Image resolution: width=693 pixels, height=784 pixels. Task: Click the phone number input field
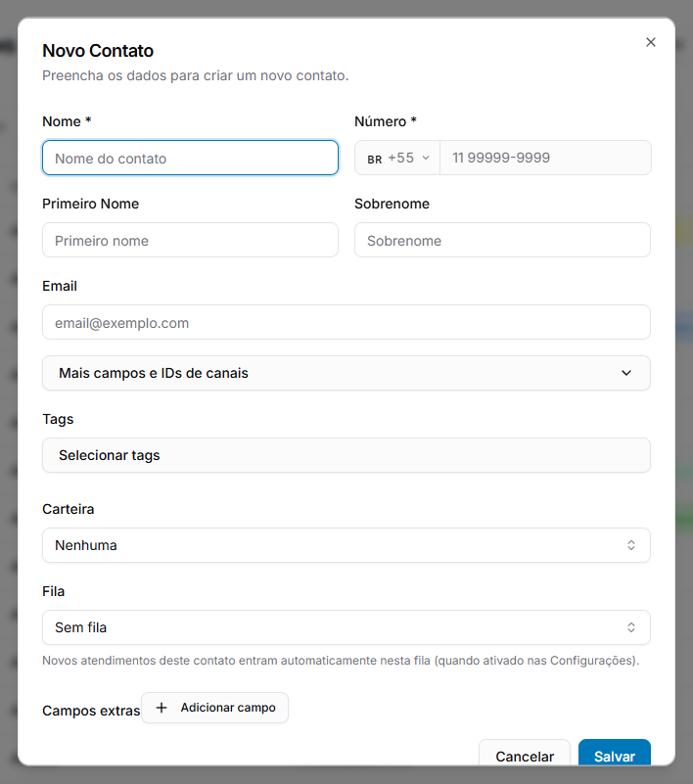(545, 158)
